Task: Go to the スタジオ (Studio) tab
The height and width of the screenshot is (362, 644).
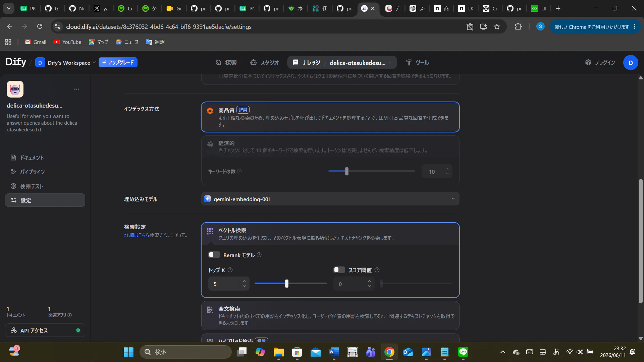Action: click(264, 63)
